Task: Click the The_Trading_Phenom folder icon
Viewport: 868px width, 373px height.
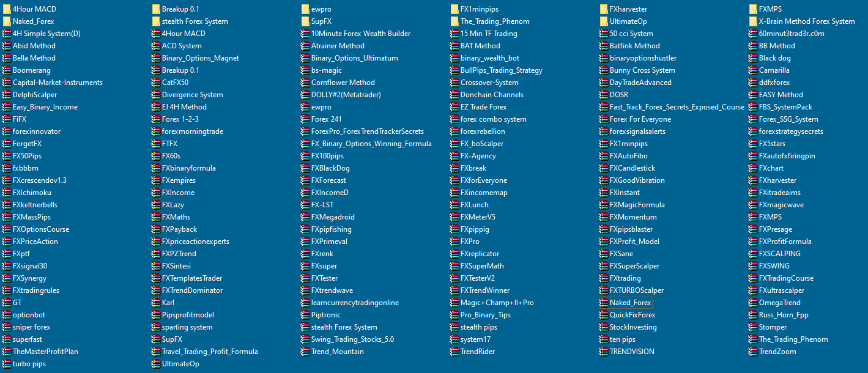Action: (x=454, y=21)
